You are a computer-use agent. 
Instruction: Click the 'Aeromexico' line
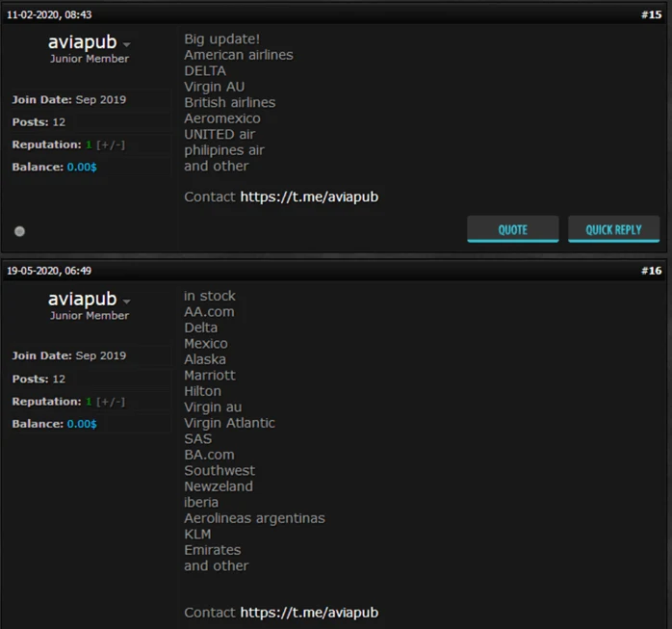pos(222,118)
